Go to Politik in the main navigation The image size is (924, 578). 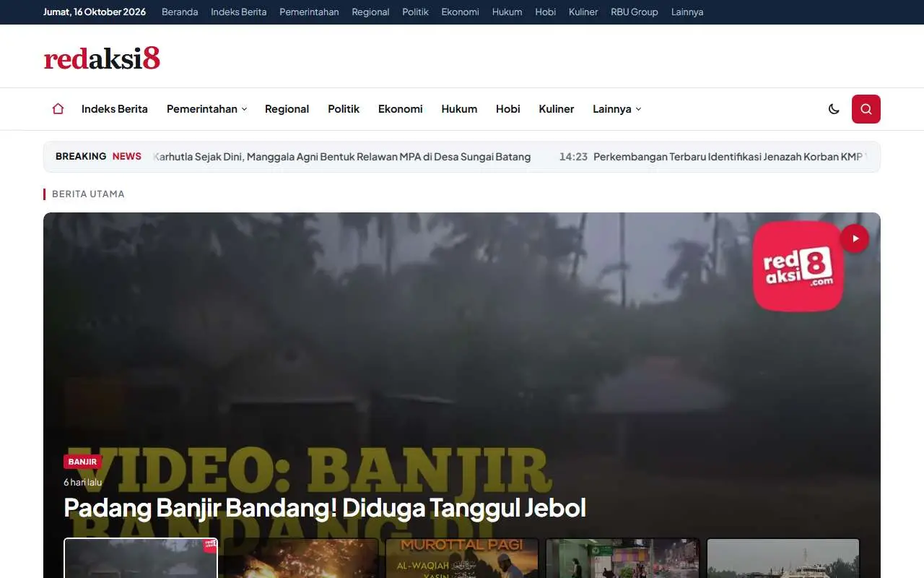pyautogui.click(x=344, y=109)
